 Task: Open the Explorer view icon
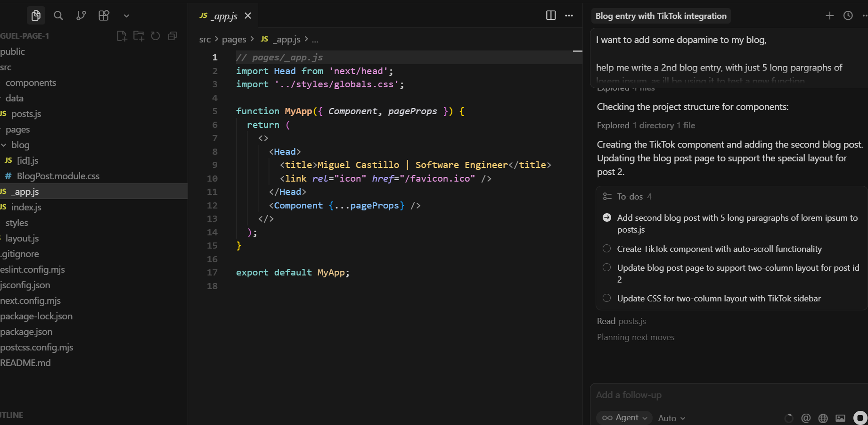pos(36,16)
